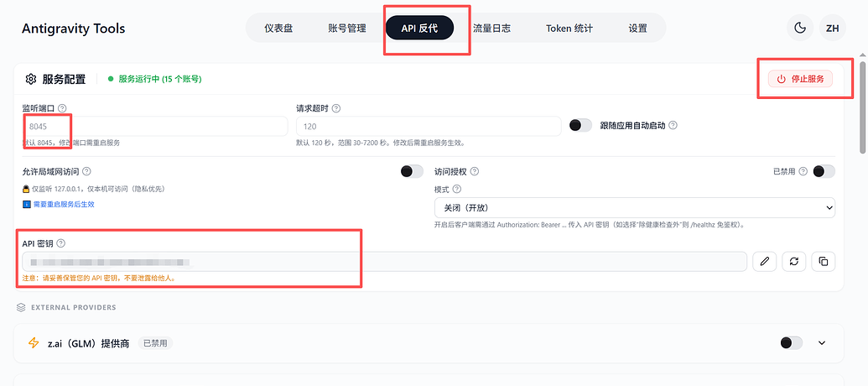The height and width of the screenshot is (386, 868).
Task: Click the 停止服务 stop service button
Action: [x=800, y=79]
